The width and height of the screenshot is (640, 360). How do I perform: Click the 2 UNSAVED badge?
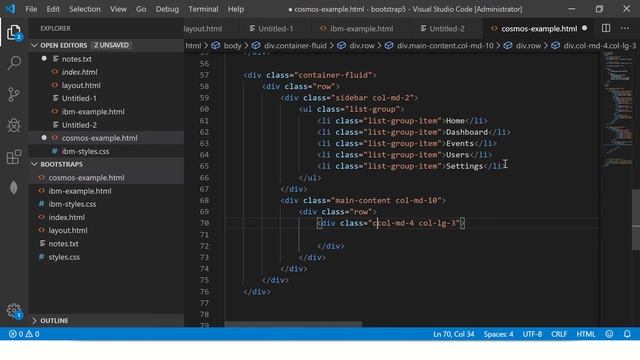pos(111,45)
